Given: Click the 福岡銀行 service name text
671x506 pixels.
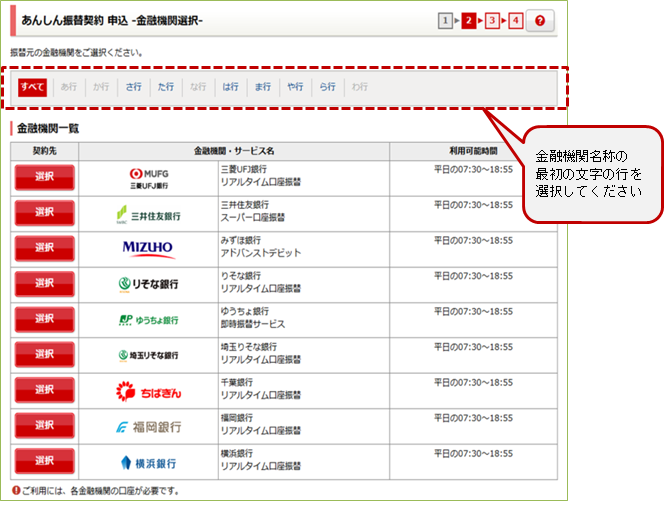Looking at the screenshot, I should point(261,424).
